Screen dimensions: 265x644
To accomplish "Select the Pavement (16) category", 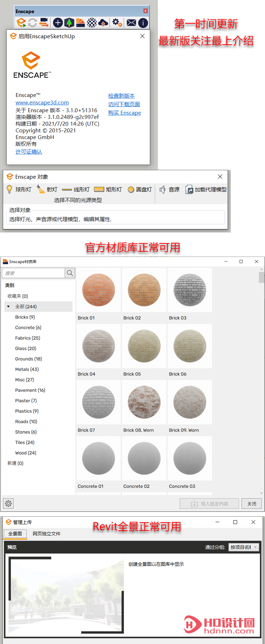I will click(30, 390).
